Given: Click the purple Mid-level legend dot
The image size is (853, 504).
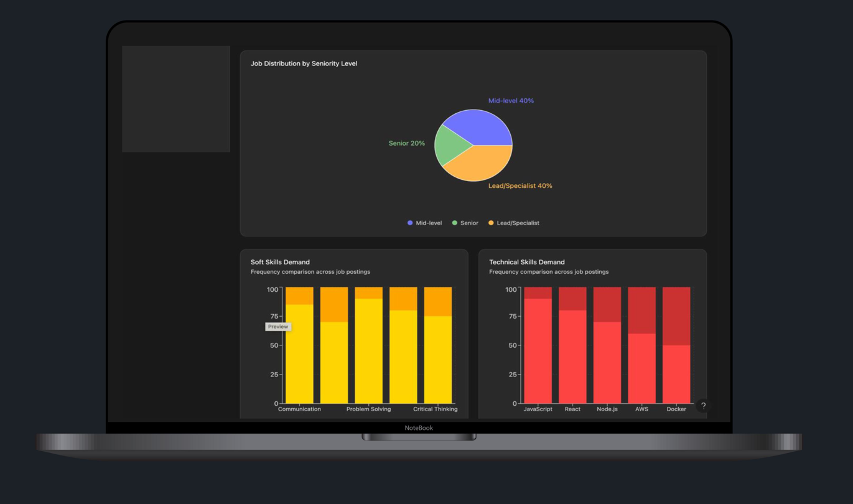Looking at the screenshot, I should (x=410, y=223).
